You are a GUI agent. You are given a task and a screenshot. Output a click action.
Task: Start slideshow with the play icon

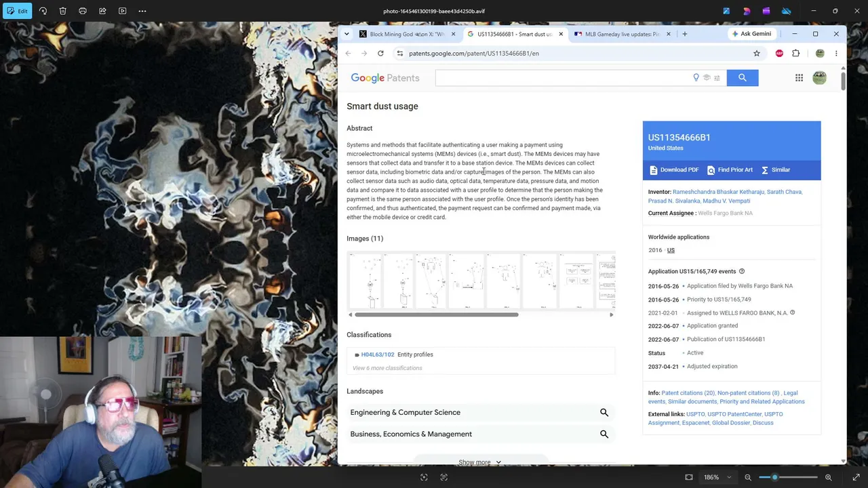(x=122, y=11)
